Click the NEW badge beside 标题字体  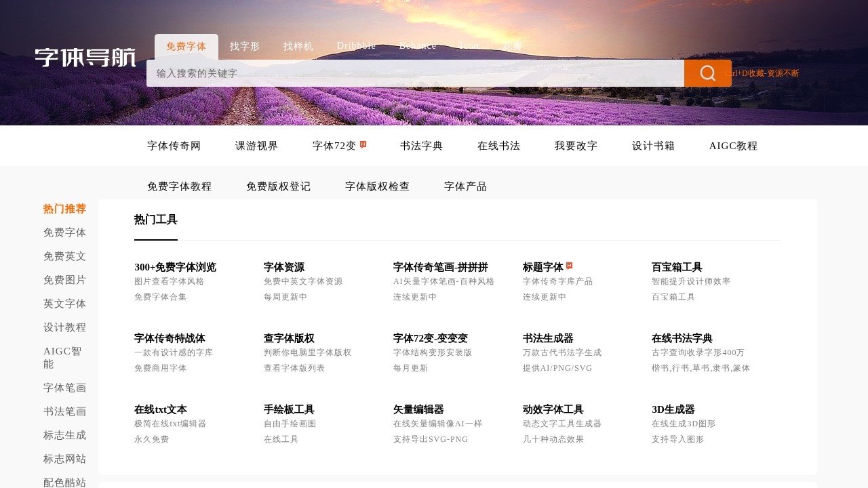[x=570, y=264]
